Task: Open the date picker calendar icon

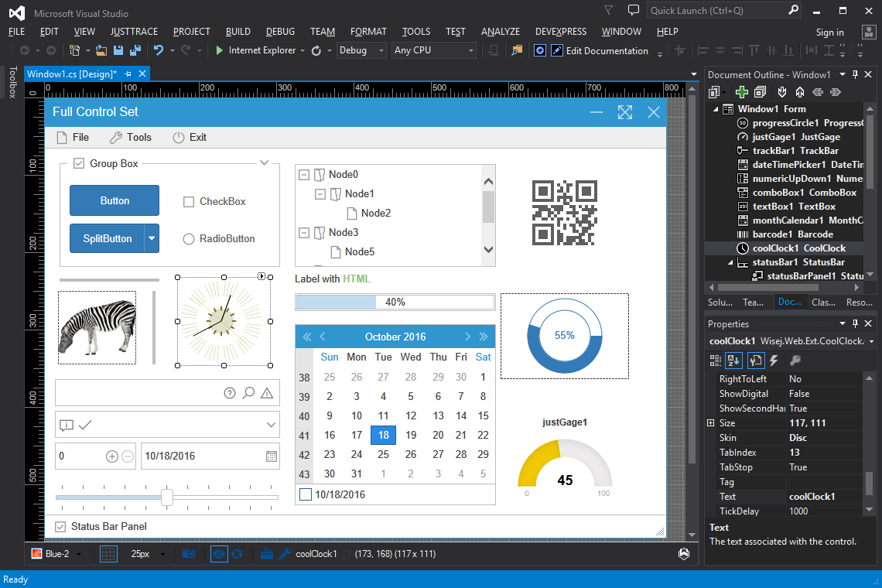Action: coord(272,456)
